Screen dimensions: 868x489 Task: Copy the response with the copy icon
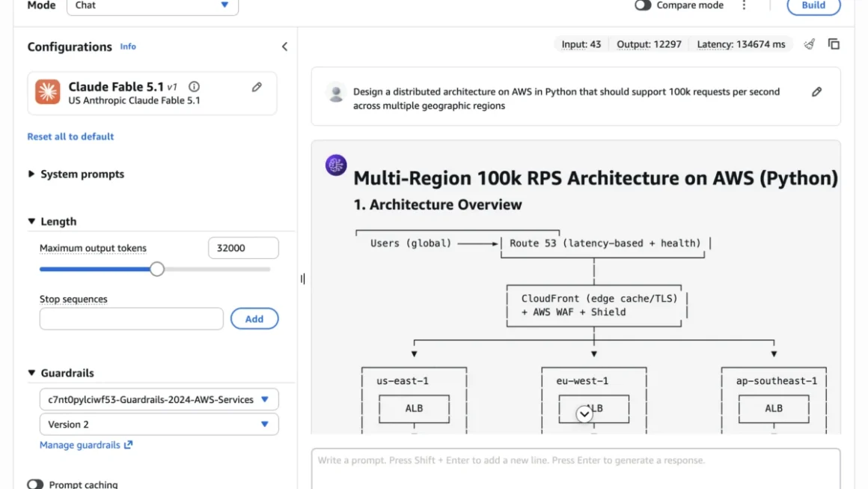click(834, 44)
